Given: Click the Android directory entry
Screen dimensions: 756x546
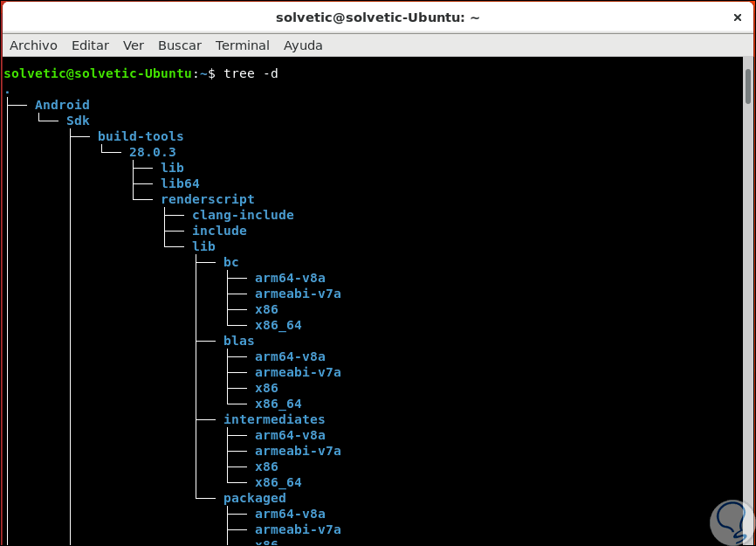Looking at the screenshot, I should [62, 105].
